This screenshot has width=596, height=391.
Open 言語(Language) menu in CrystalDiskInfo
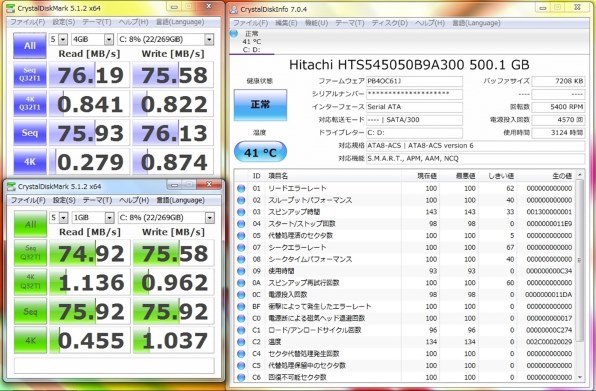(x=476, y=23)
